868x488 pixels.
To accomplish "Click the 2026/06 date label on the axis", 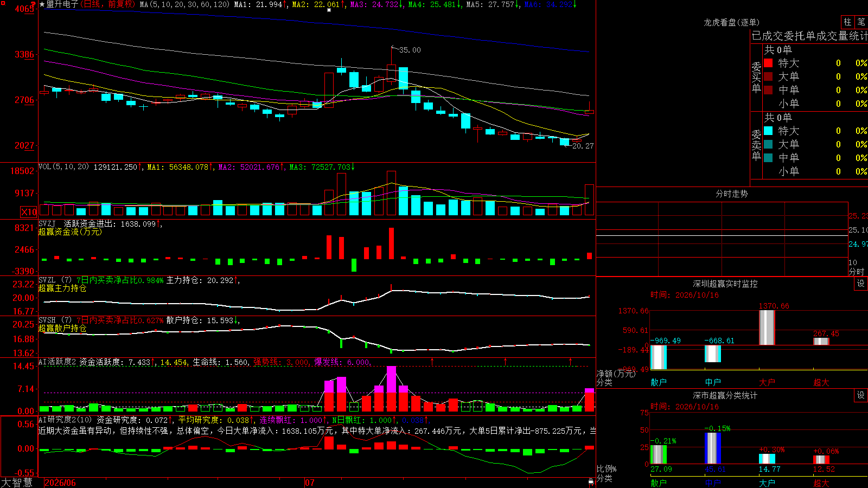I will point(60,483).
